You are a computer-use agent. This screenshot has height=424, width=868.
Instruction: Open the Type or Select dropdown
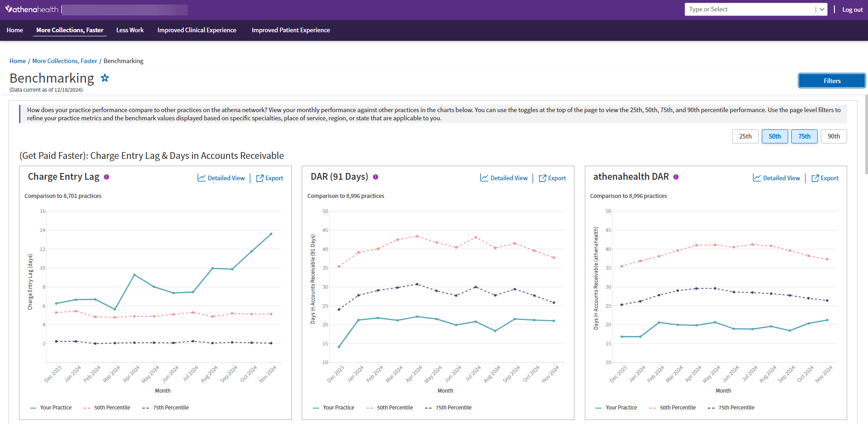tap(821, 9)
